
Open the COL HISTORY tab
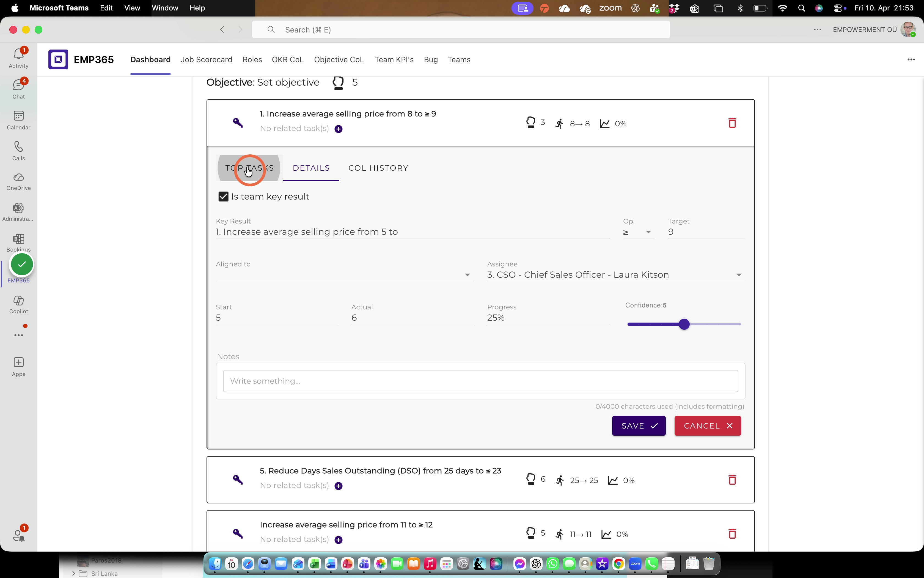tap(378, 168)
